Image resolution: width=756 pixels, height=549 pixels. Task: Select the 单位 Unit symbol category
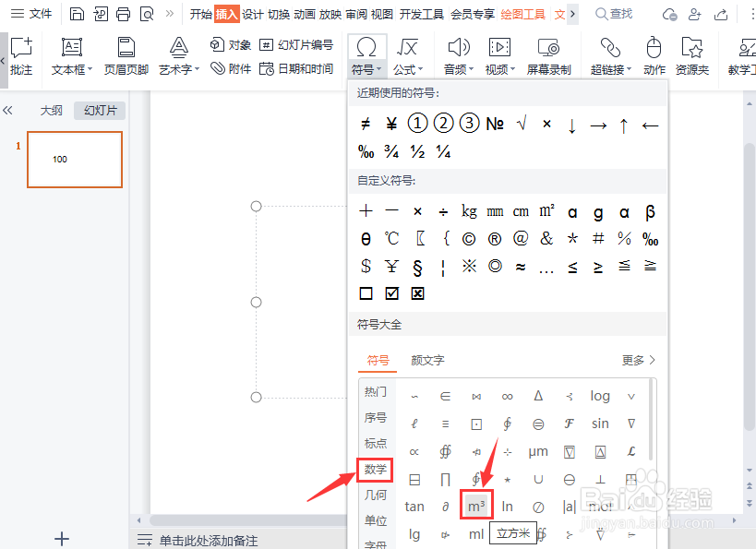tap(375, 521)
